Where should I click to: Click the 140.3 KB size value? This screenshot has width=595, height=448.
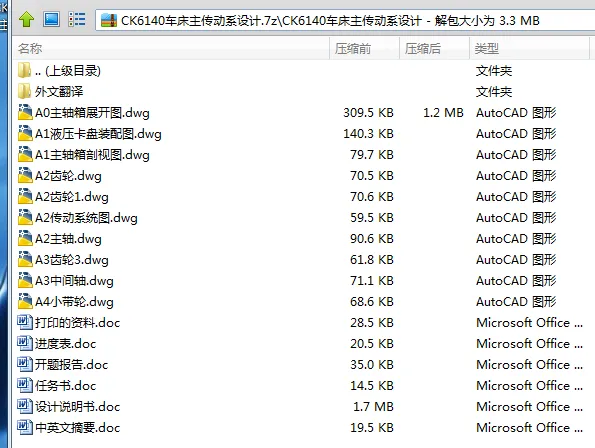(368, 134)
